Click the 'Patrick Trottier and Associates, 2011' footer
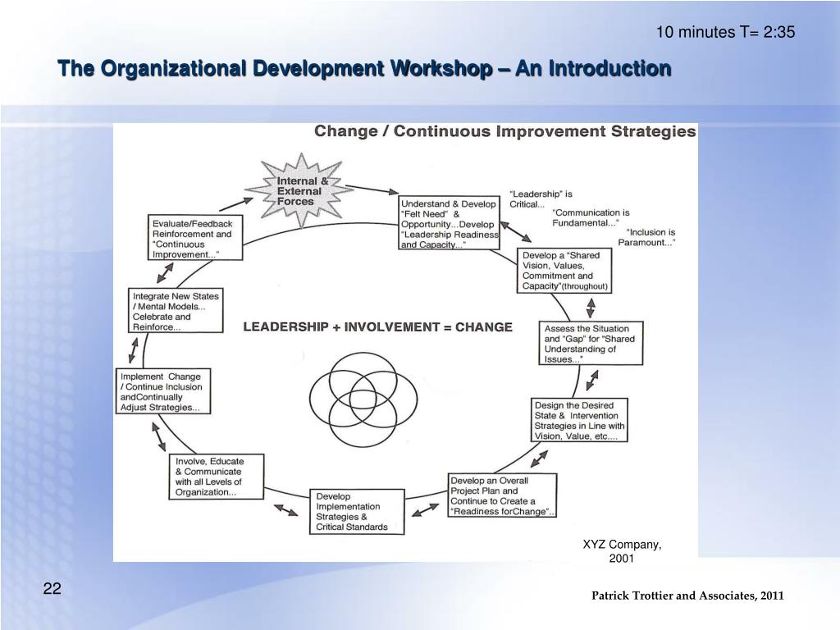Viewport: 840px width, 630px height. 687,596
